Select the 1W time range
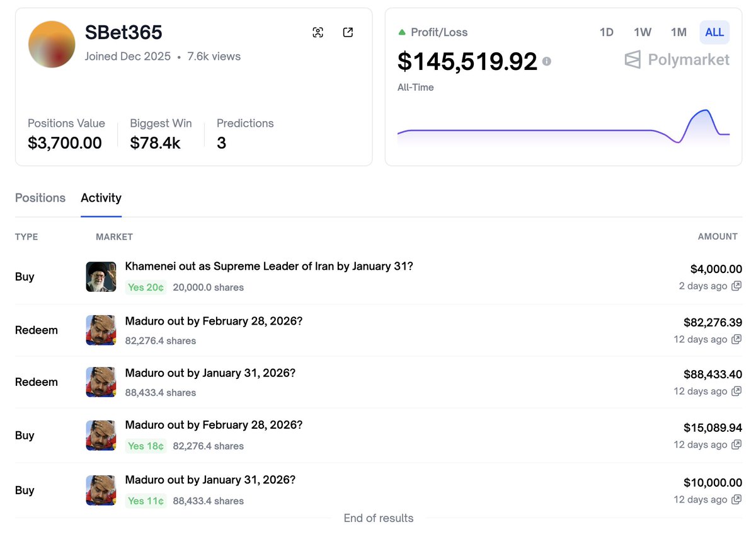Screen dimensions: 756x534 click(643, 32)
